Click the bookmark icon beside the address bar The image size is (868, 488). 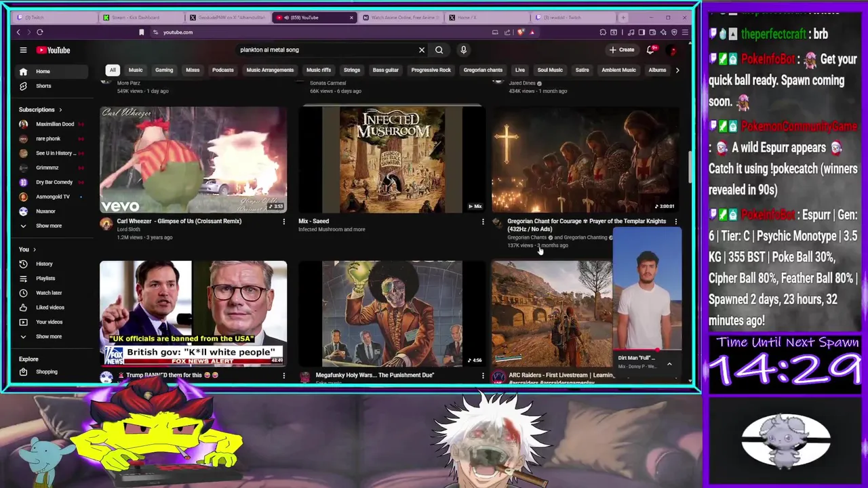click(141, 32)
